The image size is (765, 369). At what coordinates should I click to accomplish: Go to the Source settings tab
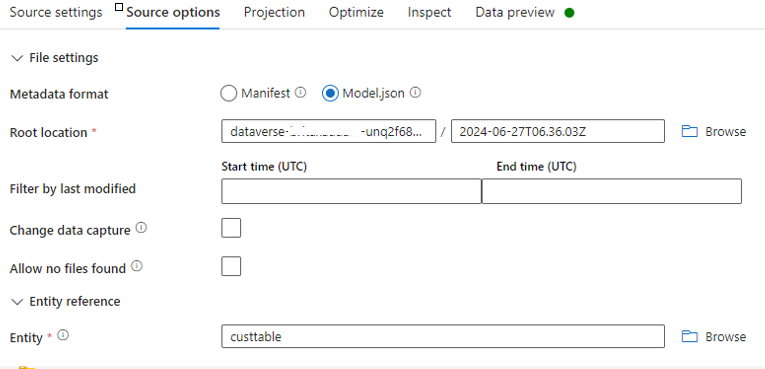click(x=56, y=13)
